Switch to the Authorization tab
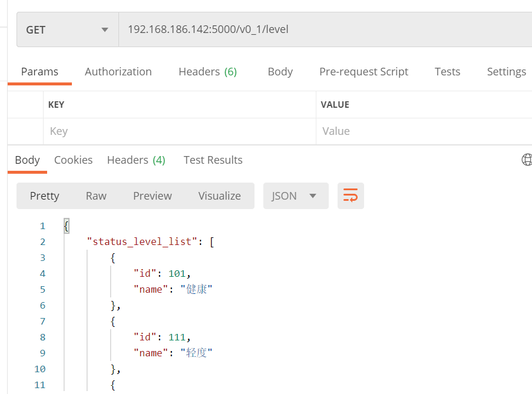 (118, 72)
